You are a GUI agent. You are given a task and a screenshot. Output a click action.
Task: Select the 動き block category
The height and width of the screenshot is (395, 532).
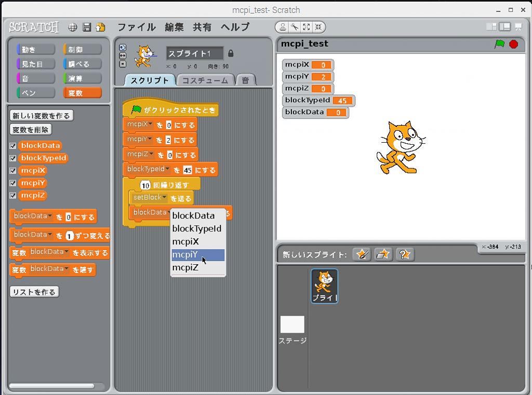(x=36, y=50)
